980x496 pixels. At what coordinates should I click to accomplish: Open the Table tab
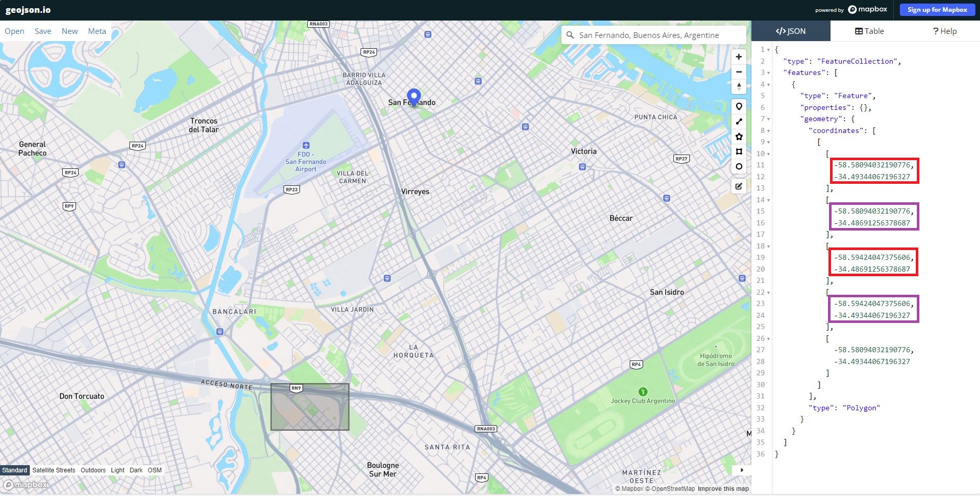tap(869, 31)
